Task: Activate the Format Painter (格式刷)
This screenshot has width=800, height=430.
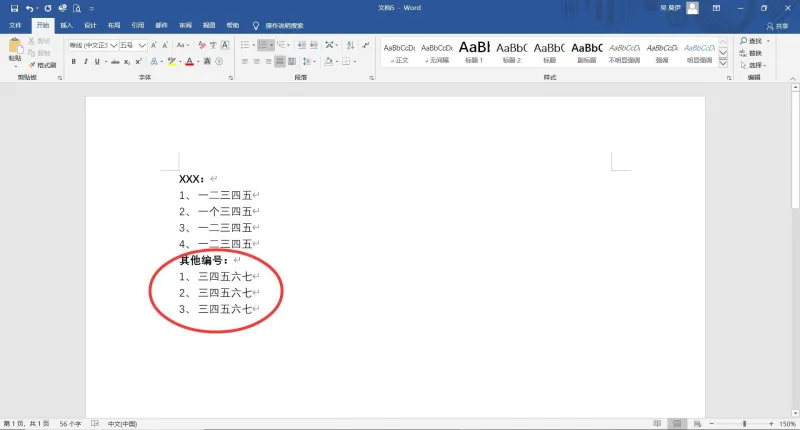Action: [x=43, y=65]
